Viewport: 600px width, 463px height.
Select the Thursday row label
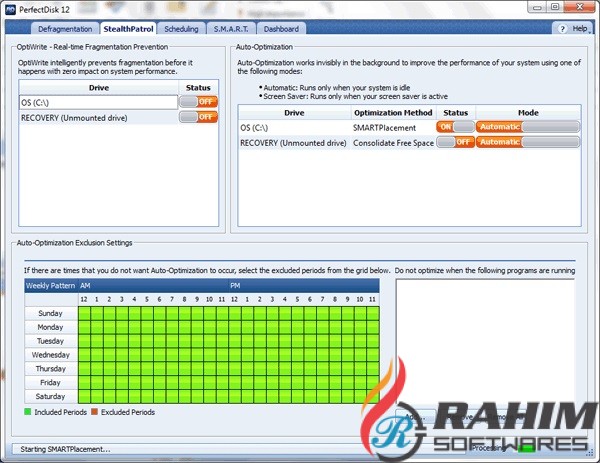(x=51, y=368)
